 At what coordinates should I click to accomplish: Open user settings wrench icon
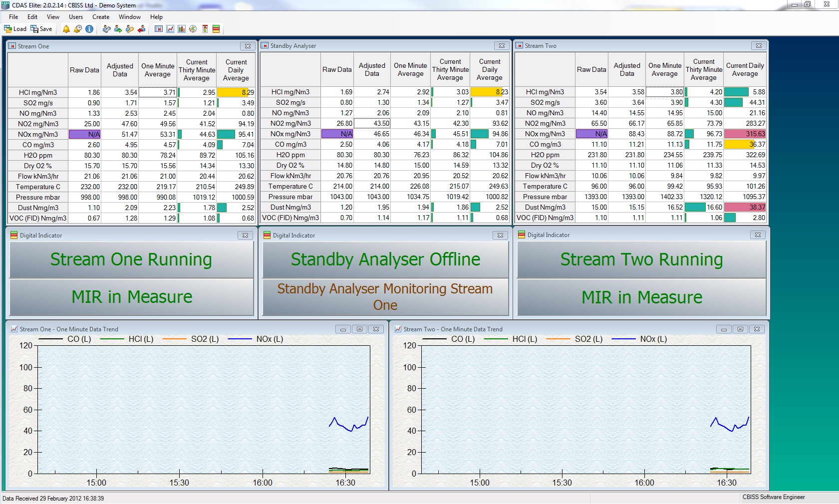click(106, 29)
